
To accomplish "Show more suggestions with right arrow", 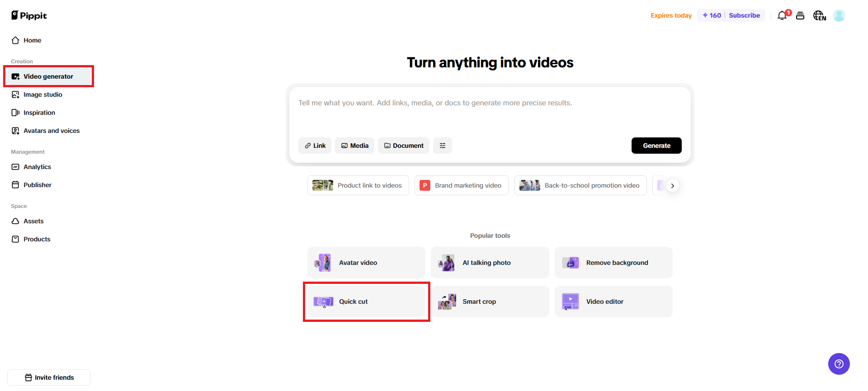I will click(x=673, y=186).
